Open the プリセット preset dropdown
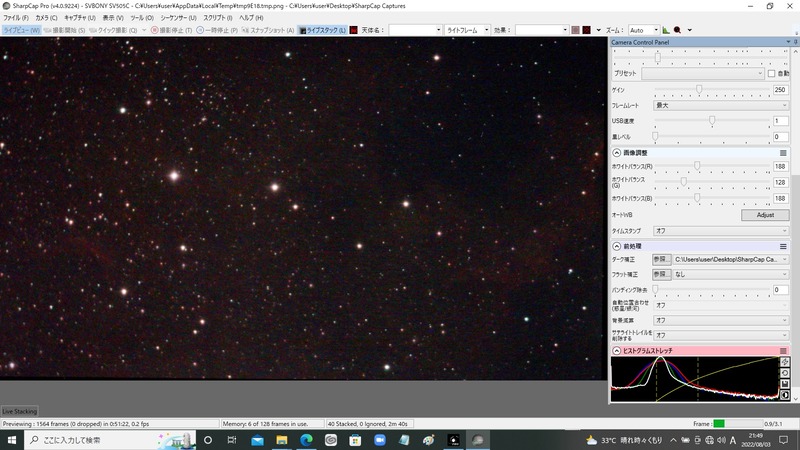This screenshot has height=450, width=800. (x=703, y=73)
